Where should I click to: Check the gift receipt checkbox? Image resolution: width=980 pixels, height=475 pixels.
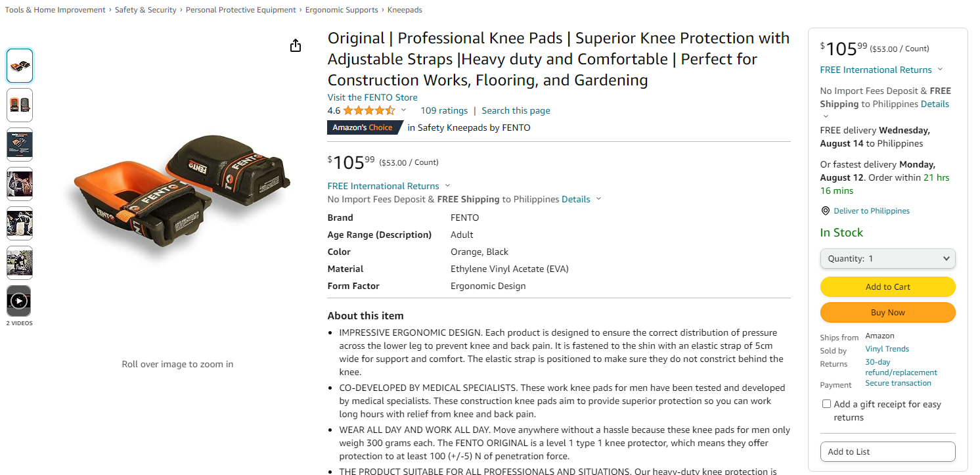[826, 404]
